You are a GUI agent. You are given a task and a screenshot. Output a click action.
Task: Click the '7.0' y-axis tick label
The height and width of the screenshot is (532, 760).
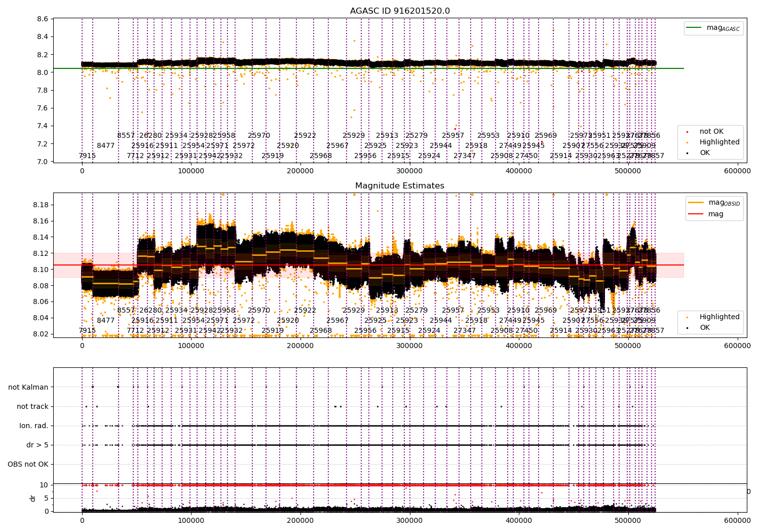click(x=43, y=162)
